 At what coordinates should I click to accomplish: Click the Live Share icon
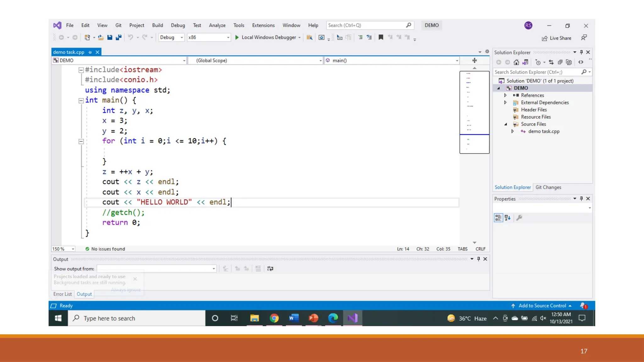[556, 38]
